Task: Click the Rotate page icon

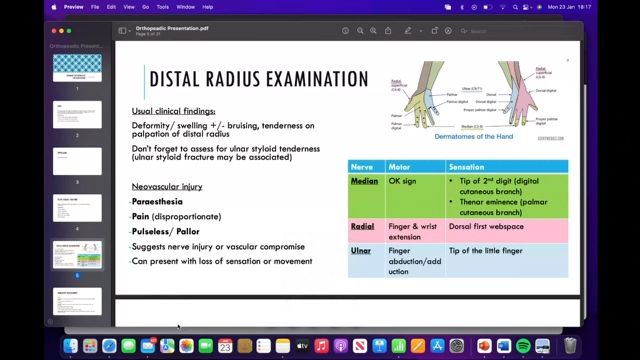Action: coord(434,31)
